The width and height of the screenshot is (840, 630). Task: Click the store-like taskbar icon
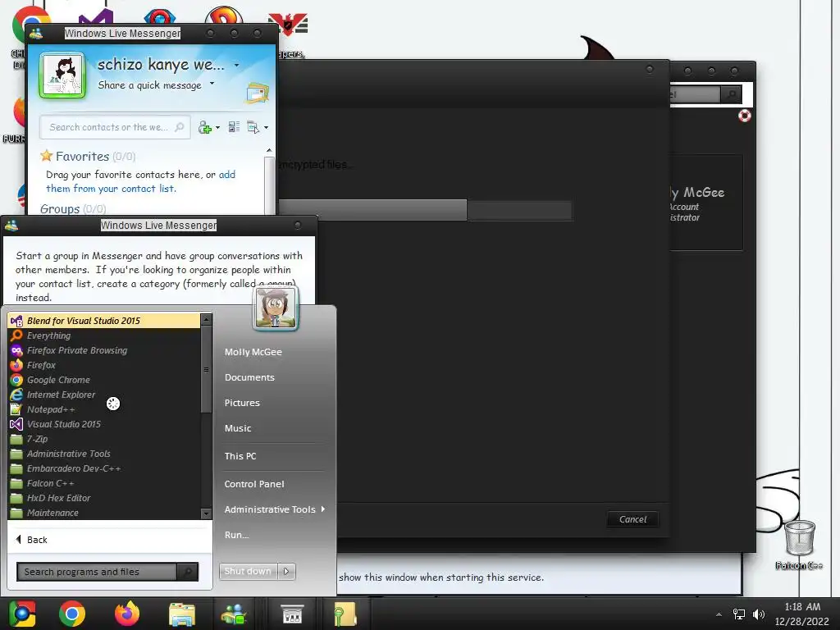pos(293,614)
